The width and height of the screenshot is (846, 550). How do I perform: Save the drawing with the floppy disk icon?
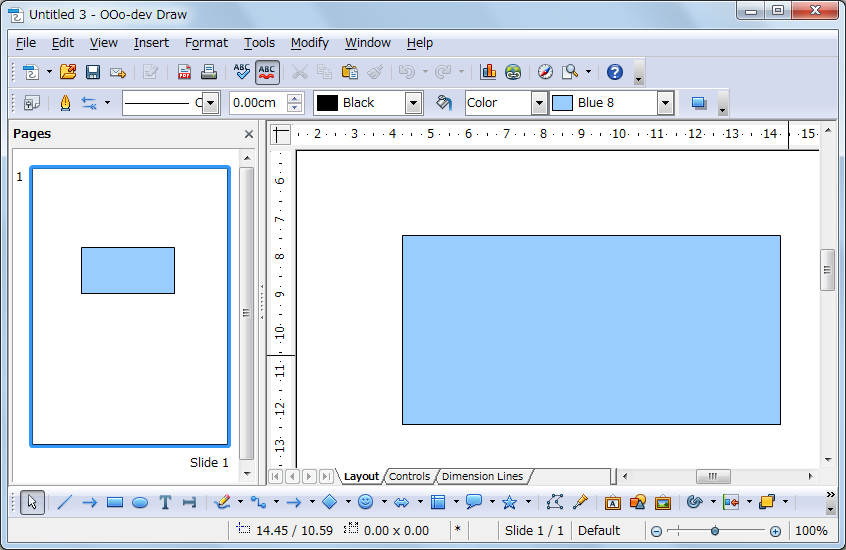(x=93, y=72)
